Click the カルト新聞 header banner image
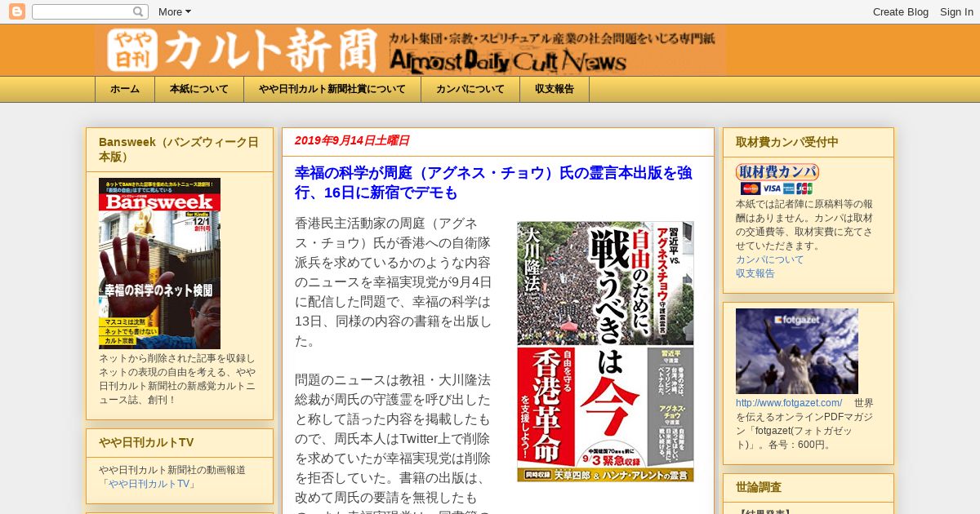 [x=410, y=51]
